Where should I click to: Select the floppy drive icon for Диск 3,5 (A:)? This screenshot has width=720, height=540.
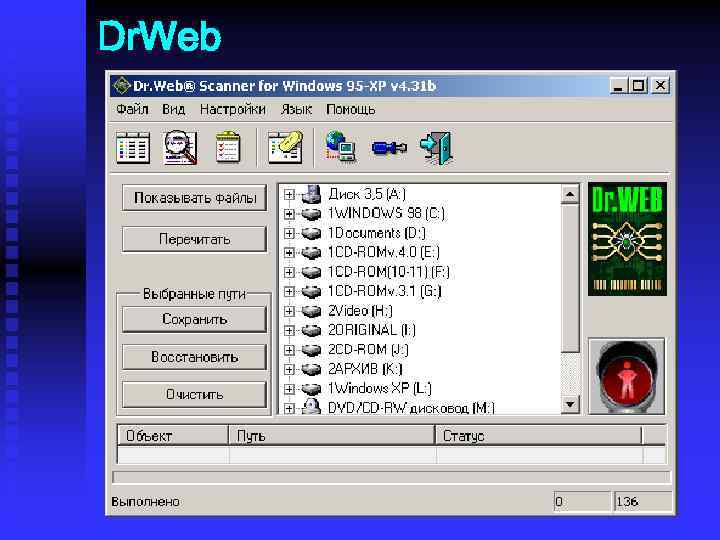(x=311, y=194)
